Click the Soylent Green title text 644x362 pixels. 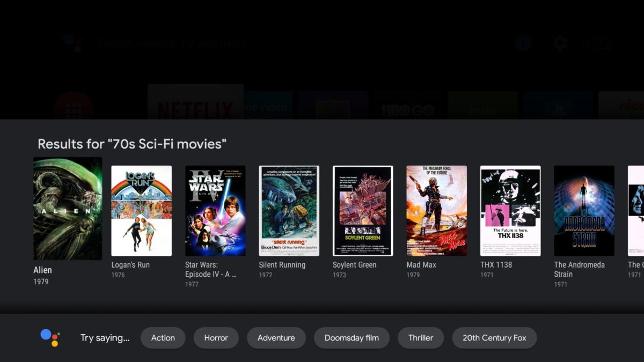(x=355, y=265)
